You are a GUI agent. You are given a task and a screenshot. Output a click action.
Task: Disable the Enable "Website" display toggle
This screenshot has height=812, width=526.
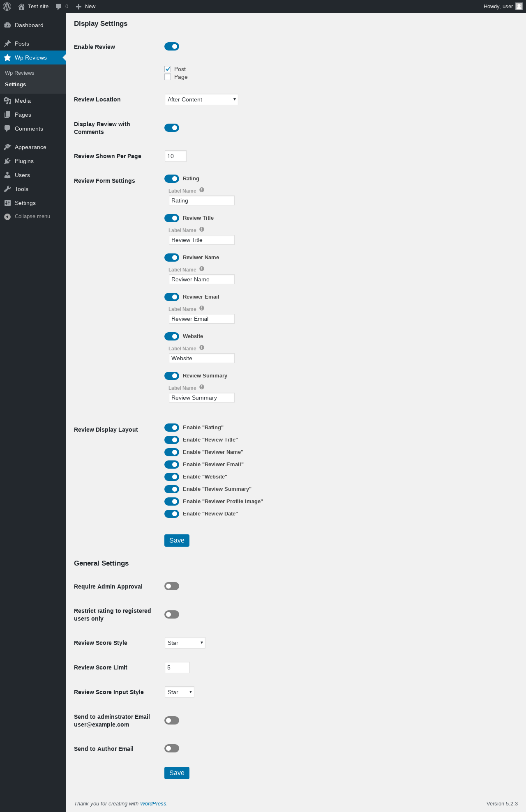coord(172,477)
